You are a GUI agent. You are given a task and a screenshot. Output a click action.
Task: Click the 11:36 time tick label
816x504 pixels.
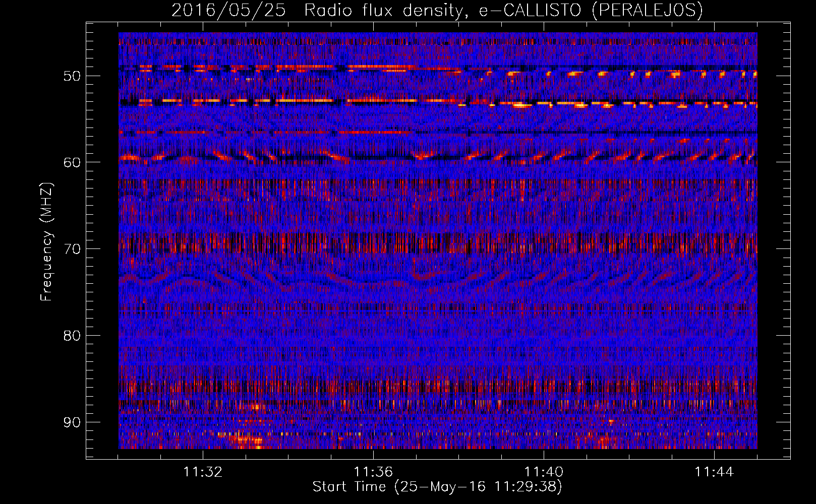[x=373, y=472]
